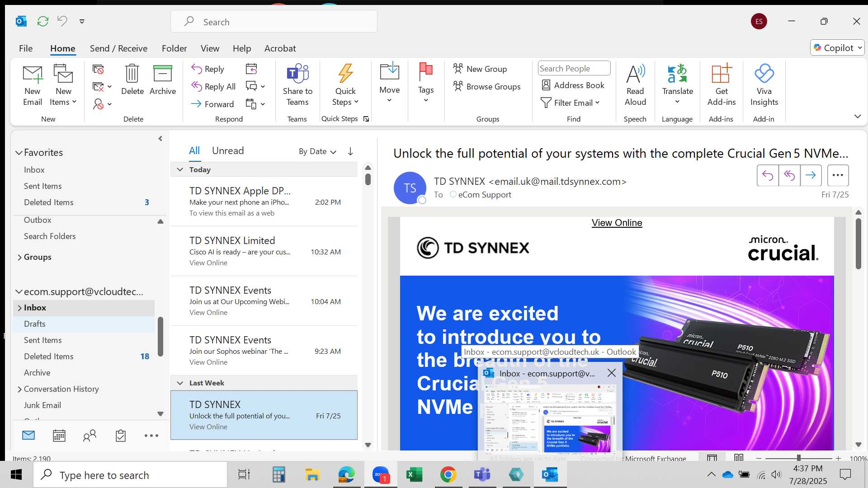Open the Filter Email dropdown
868x488 pixels.
571,103
